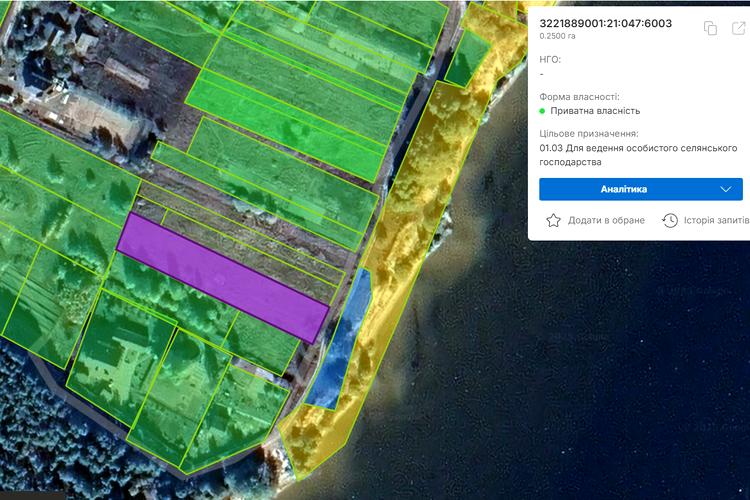750x500 pixels.
Task: Click the green ownership status dot
Action: click(x=542, y=111)
